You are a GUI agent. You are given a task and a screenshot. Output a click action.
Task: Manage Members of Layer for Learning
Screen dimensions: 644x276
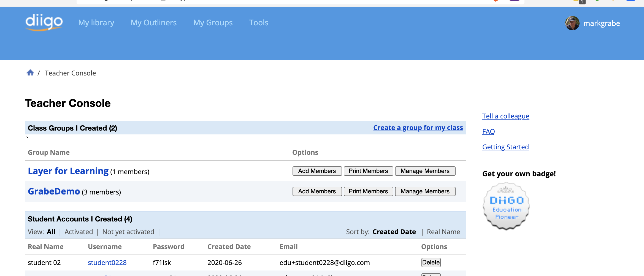coord(425,171)
